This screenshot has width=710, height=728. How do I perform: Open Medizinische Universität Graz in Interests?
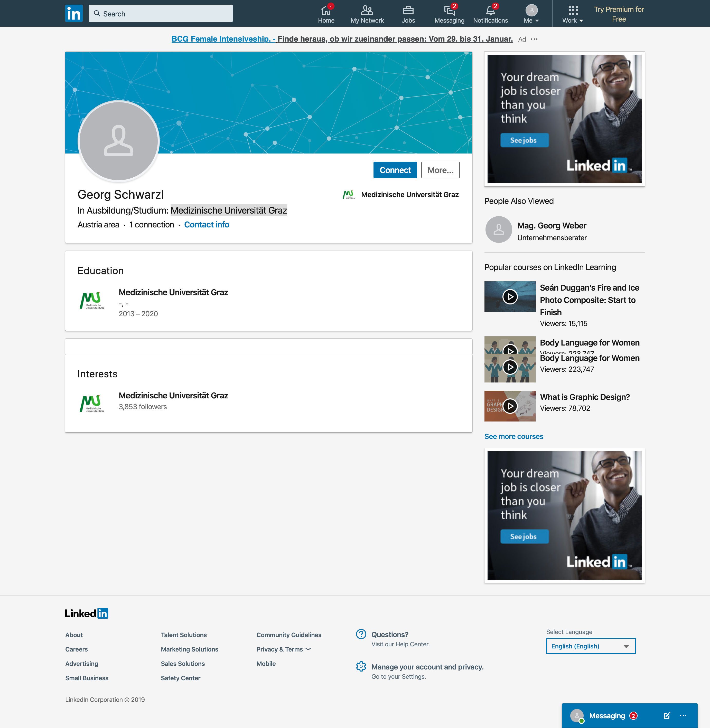click(x=173, y=396)
